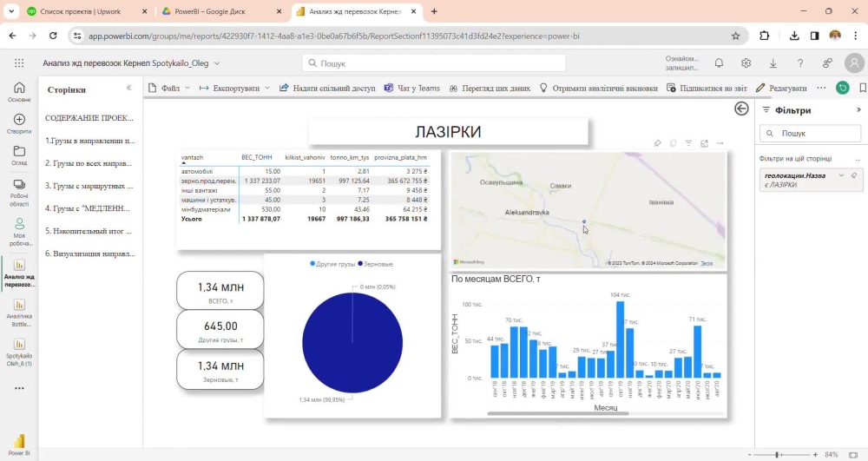Screen dimensions: 868x461
Task: Click the feedback icon in header
Action: click(x=827, y=63)
